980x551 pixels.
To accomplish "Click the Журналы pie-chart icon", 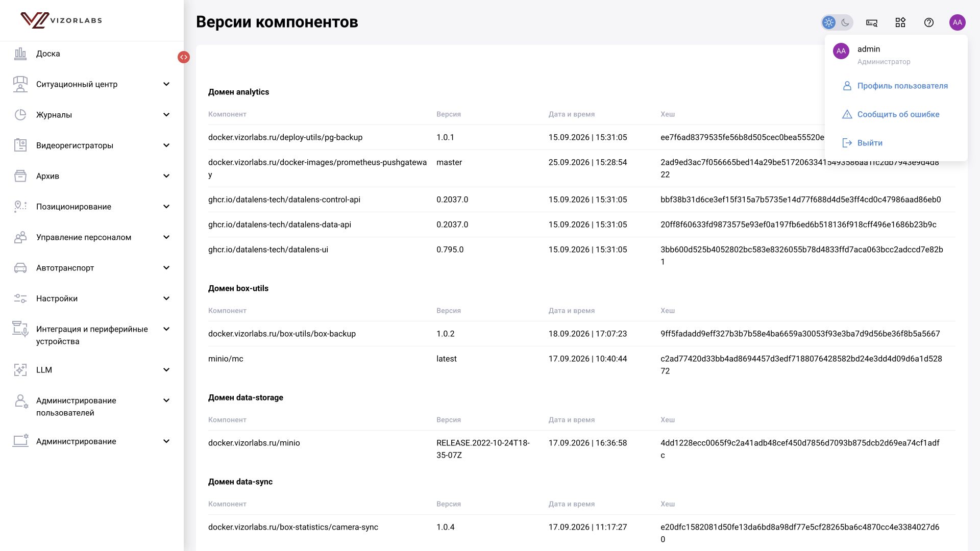I will [20, 115].
